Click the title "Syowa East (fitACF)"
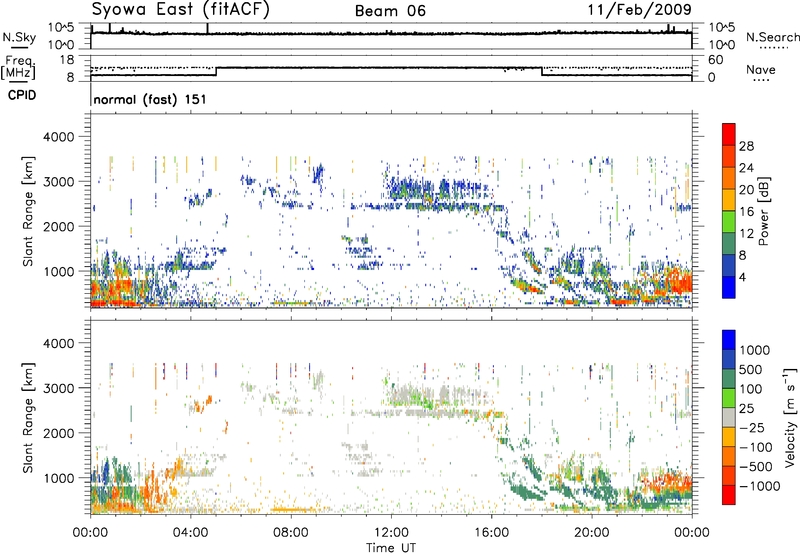The width and height of the screenshot is (800, 554). click(180, 10)
